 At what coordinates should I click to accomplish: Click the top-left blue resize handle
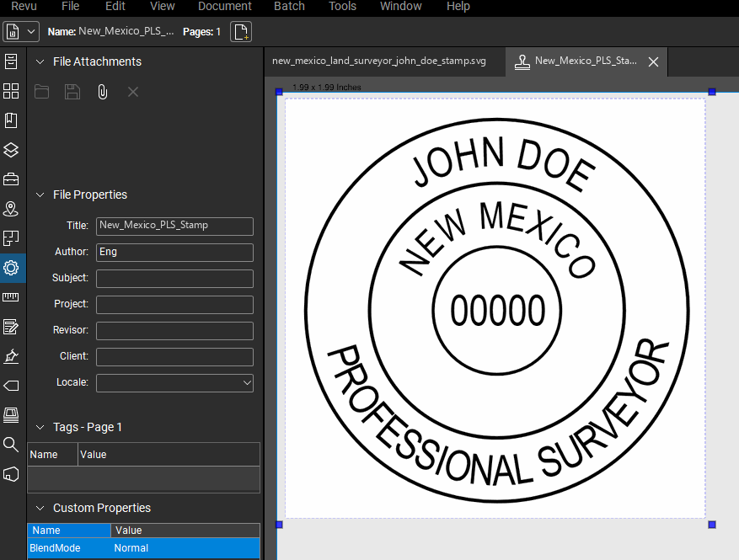coord(279,92)
